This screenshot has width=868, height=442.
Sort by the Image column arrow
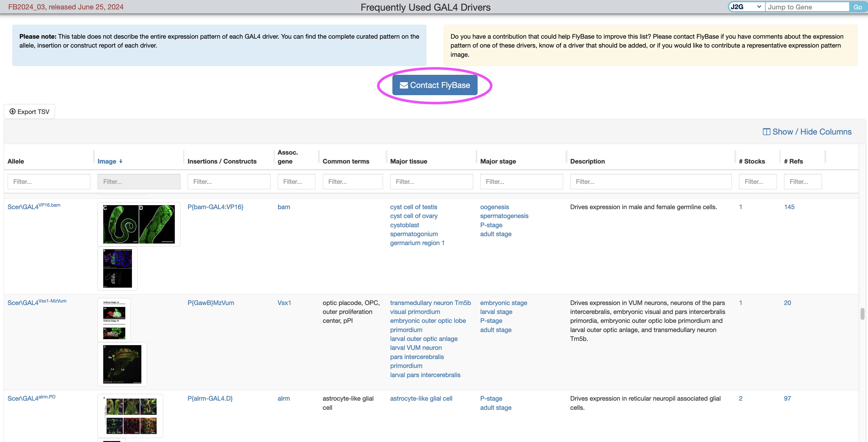(x=120, y=161)
